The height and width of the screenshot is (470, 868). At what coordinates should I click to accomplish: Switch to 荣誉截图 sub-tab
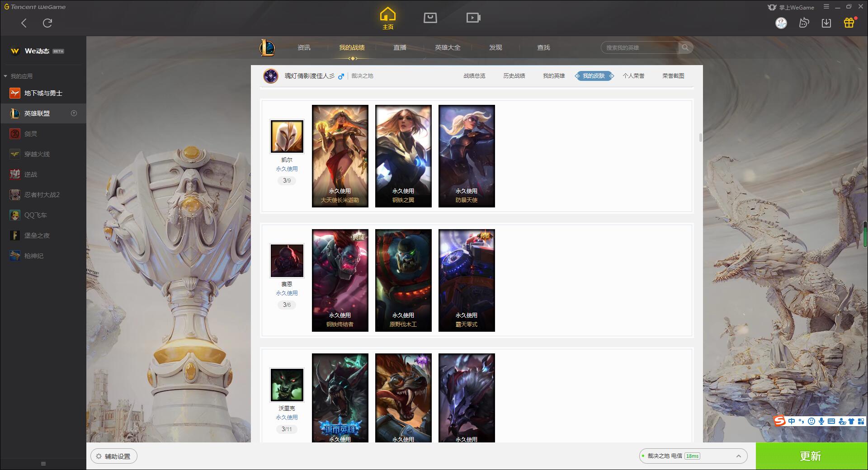pyautogui.click(x=673, y=76)
